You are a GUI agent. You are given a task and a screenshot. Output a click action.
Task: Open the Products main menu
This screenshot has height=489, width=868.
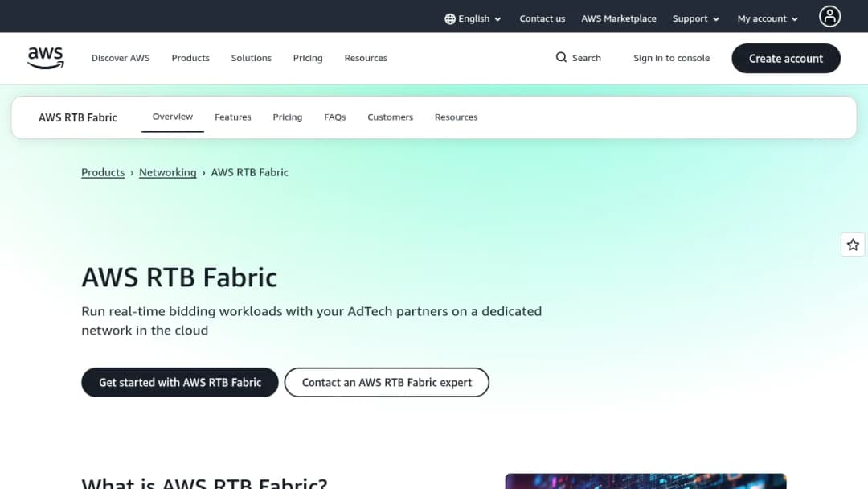[x=190, y=58]
